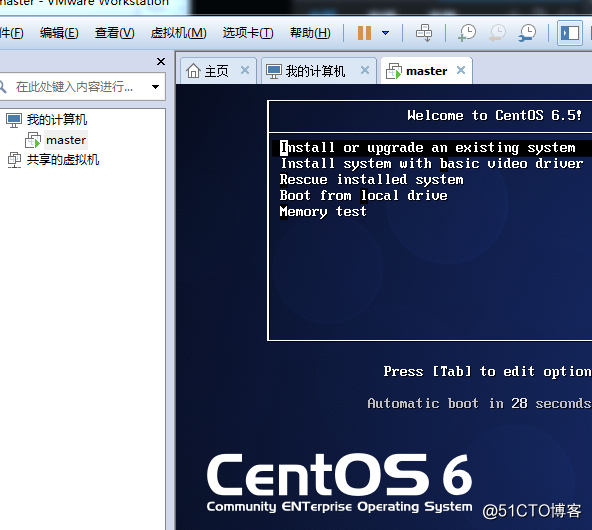The width and height of the screenshot is (592, 530).
Task: Select 共享的虚拟机 in the library tree
Action: click(x=63, y=160)
